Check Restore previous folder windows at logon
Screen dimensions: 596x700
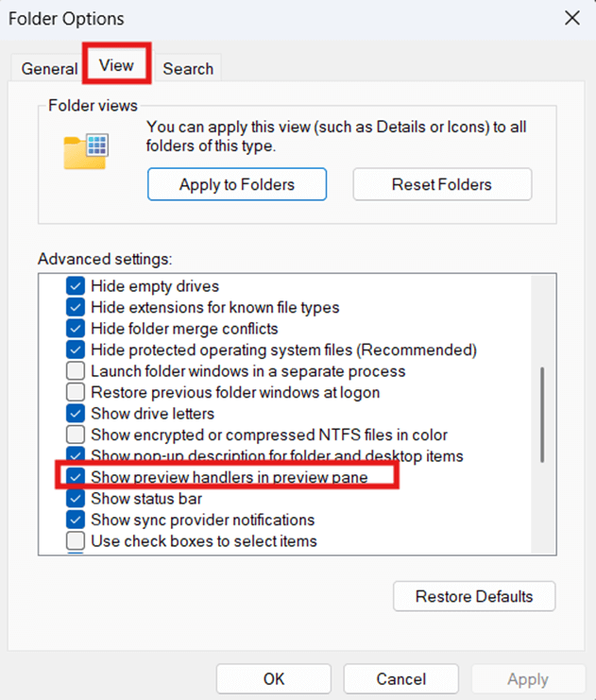point(76,392)
